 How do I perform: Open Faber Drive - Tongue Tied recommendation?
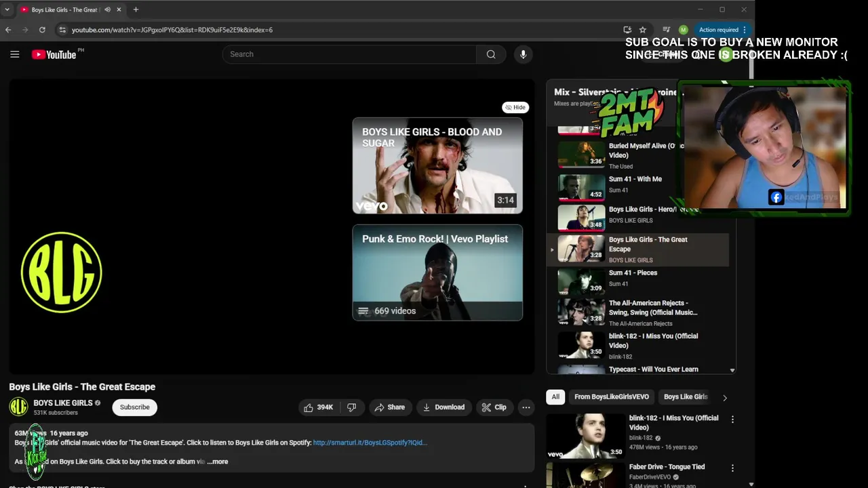(585, 475)
